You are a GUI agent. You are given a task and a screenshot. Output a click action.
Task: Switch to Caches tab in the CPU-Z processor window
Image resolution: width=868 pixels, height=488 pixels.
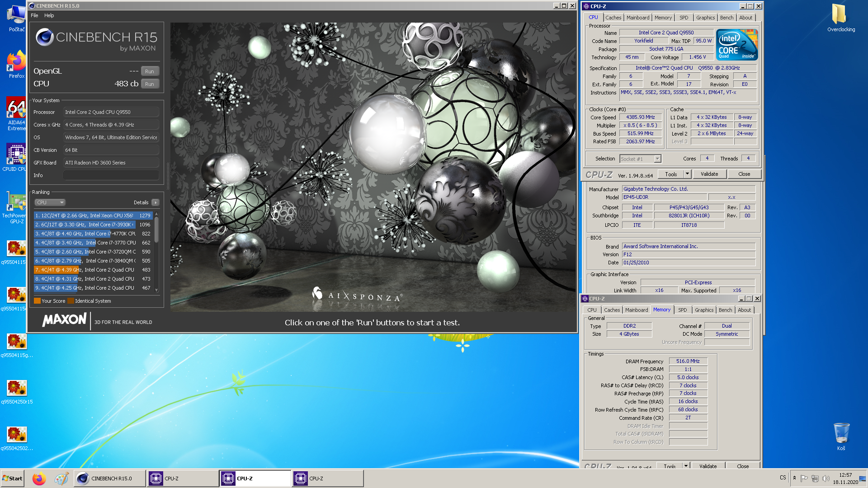613,18
